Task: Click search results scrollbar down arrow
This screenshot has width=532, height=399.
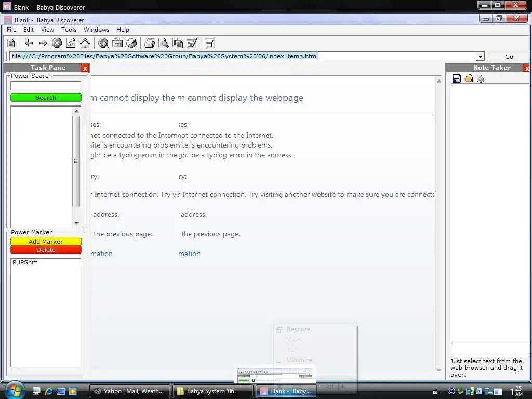Action: point(76,223)
